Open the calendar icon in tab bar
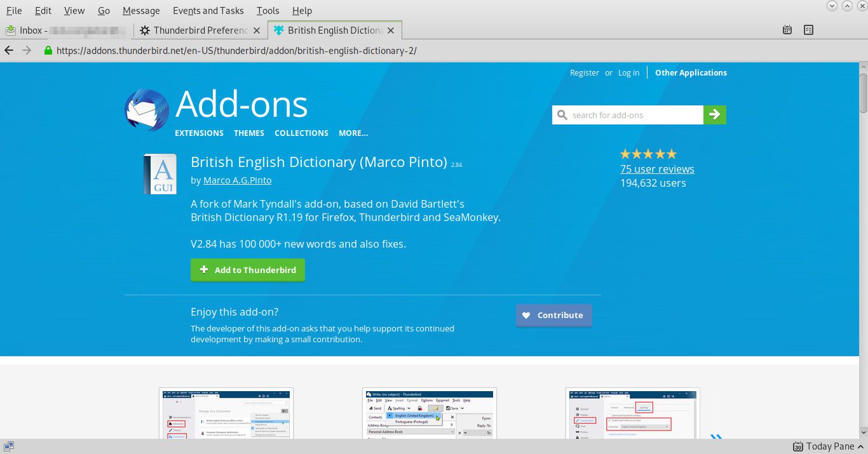 tap(787, 30)
